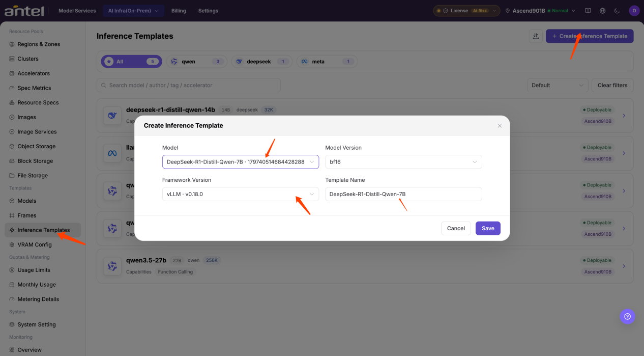
Task: Open the docs book icon in header
Action: click(588, 11)
